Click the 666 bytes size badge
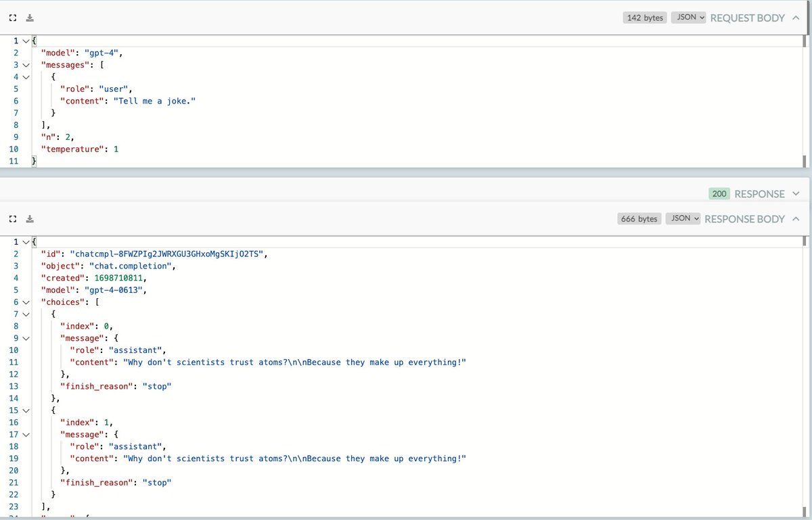812x520 pixels. point(639,218)
